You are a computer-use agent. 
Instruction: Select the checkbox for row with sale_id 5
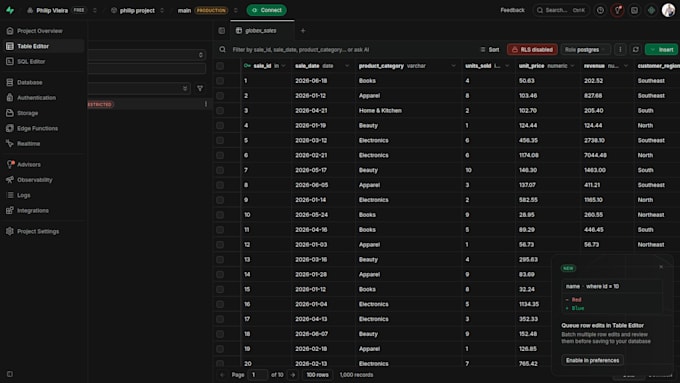pyautogui.click(x=220, y=141)
